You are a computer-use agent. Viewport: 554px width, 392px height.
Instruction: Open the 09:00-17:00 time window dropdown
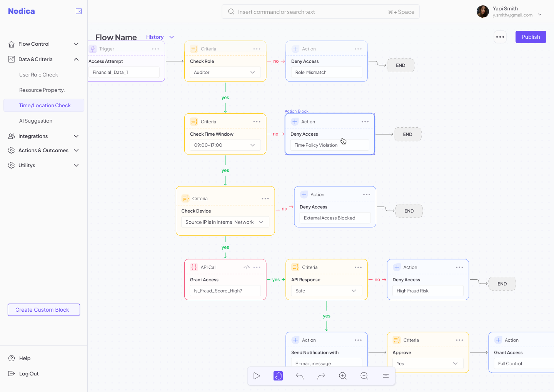(x=225, y=145)
